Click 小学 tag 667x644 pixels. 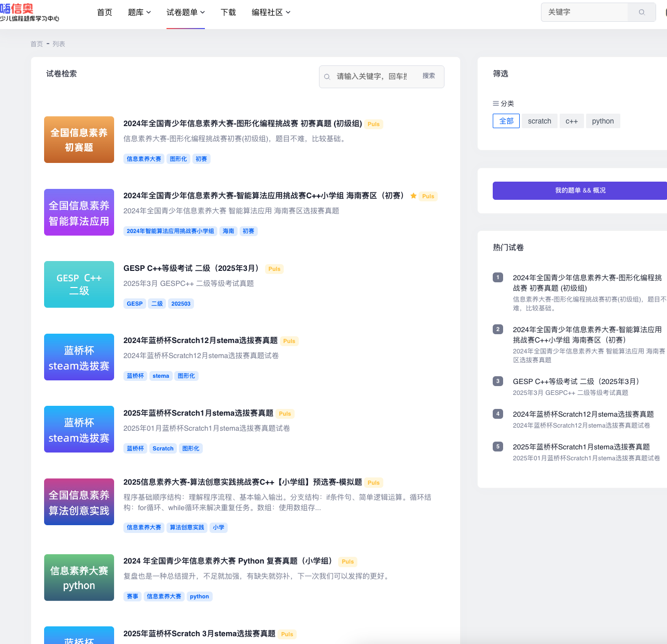tap(218, 527)
